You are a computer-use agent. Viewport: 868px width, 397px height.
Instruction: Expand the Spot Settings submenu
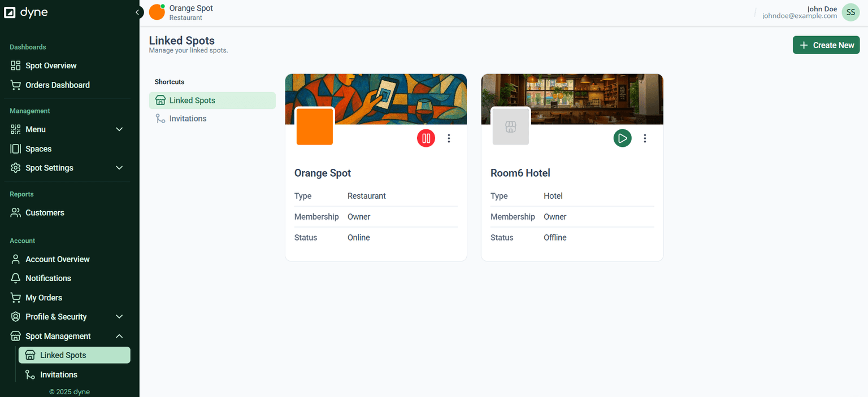point(119,168)
